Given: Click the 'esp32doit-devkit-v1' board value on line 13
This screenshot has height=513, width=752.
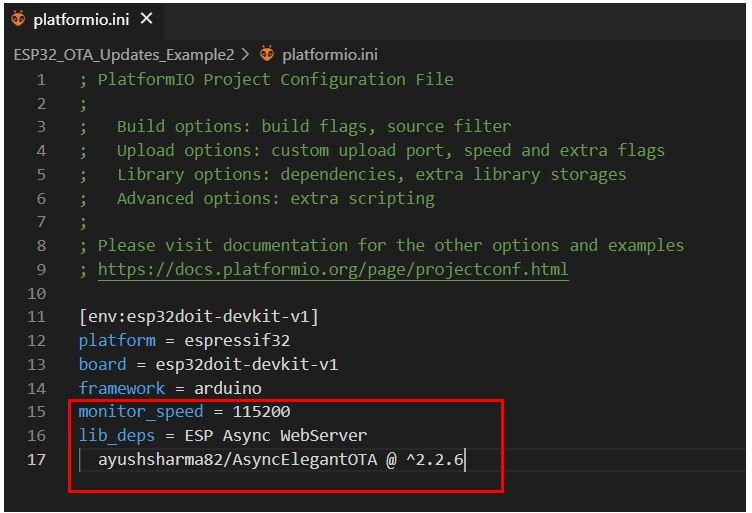Looking at the screenshot, I should (x=247, y=364).
